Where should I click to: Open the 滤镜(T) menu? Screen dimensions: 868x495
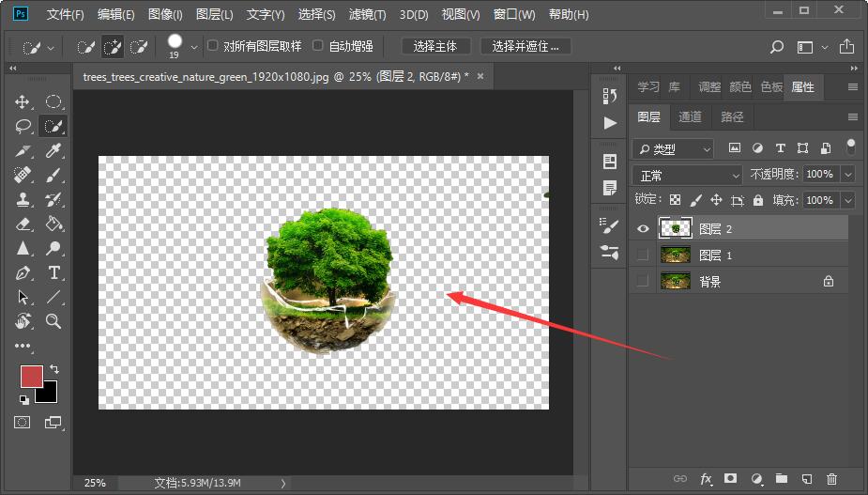368,14
